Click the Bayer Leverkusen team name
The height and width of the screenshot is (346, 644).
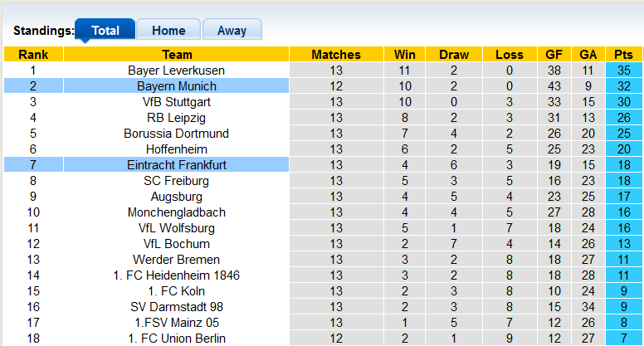coord(177,71)
